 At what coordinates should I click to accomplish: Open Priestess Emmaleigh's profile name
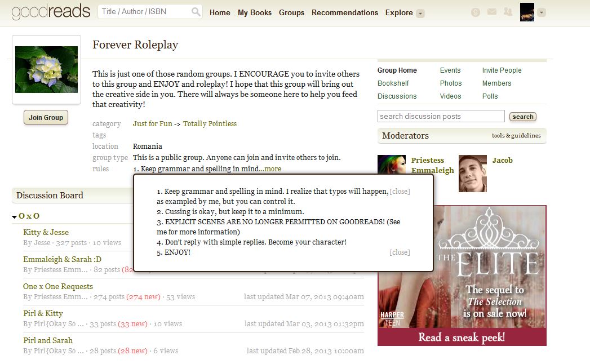click(x=432, y=165)
